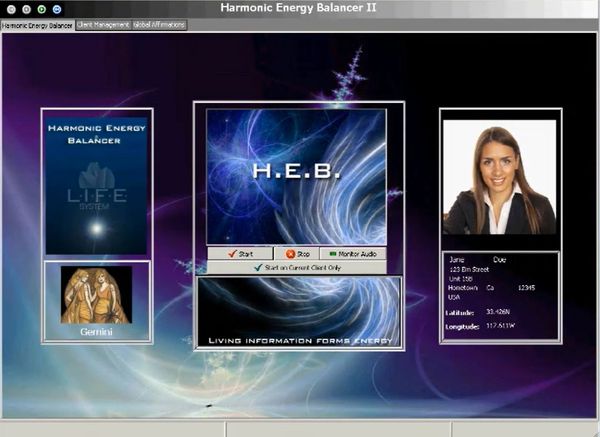The image size is (600, 437).
Task: Click the Gemini zodiac image
Action: coord(96,294)
